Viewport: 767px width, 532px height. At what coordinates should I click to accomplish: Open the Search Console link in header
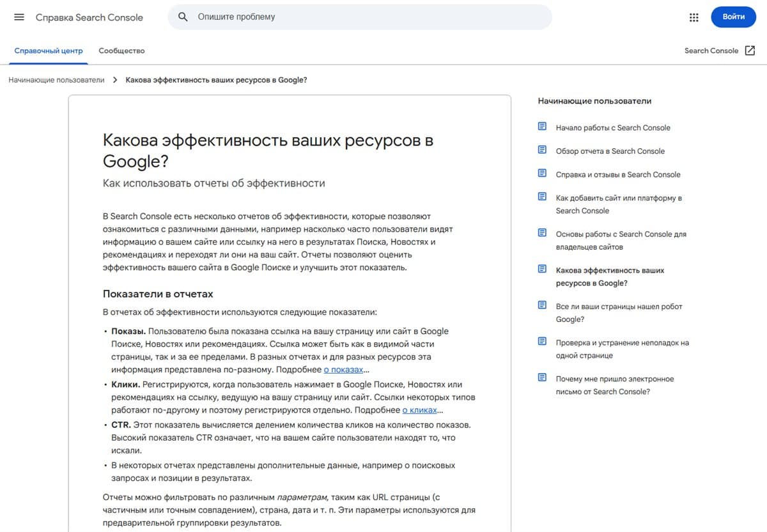[x=711, y=50]
